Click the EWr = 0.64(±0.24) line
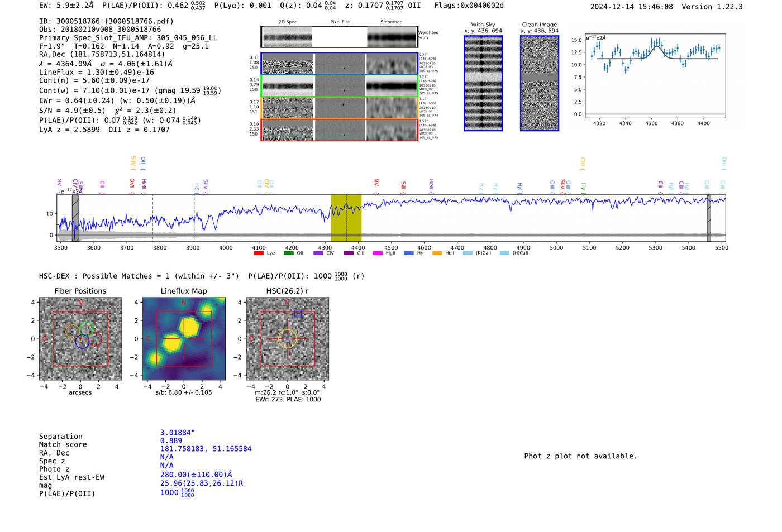Screen dimensions: 782x532 pos(117,100)
